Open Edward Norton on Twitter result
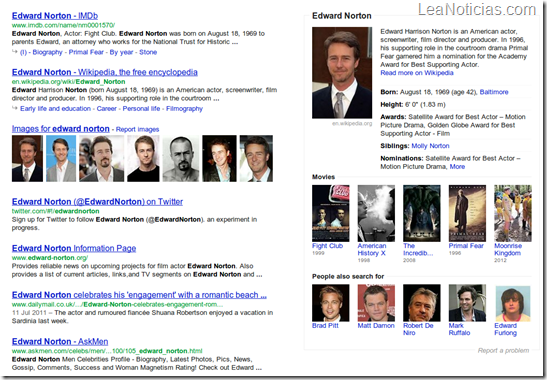Viewport: 547px width, 380px height. [97, 202]
